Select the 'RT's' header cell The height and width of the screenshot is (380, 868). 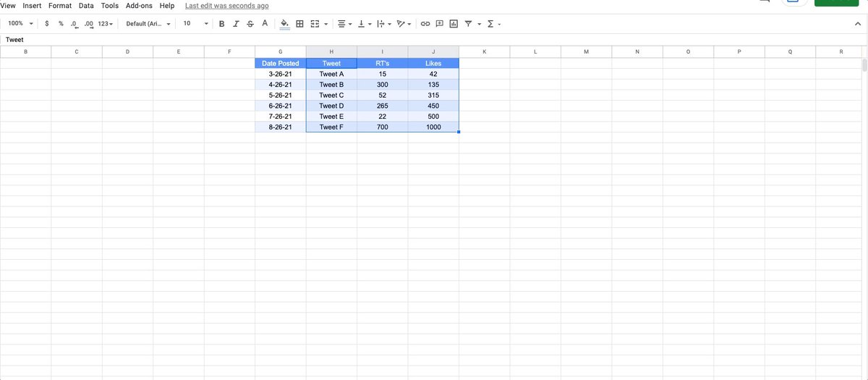[383, 63]
